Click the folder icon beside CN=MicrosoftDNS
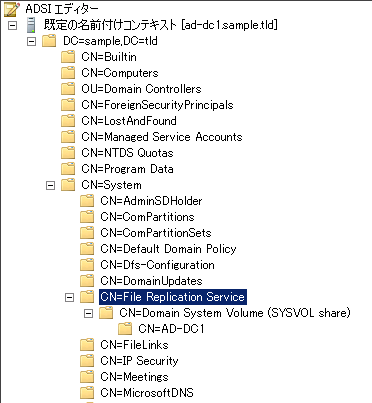 87,393
